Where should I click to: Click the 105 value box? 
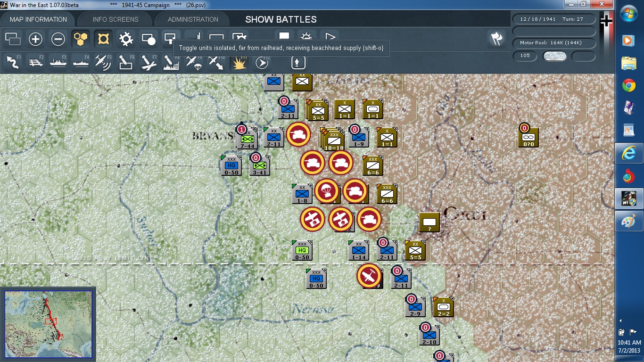(525, 56)
